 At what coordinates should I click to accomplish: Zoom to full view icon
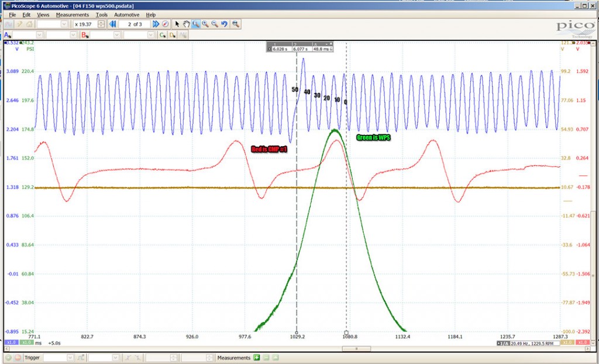point(236,24)
